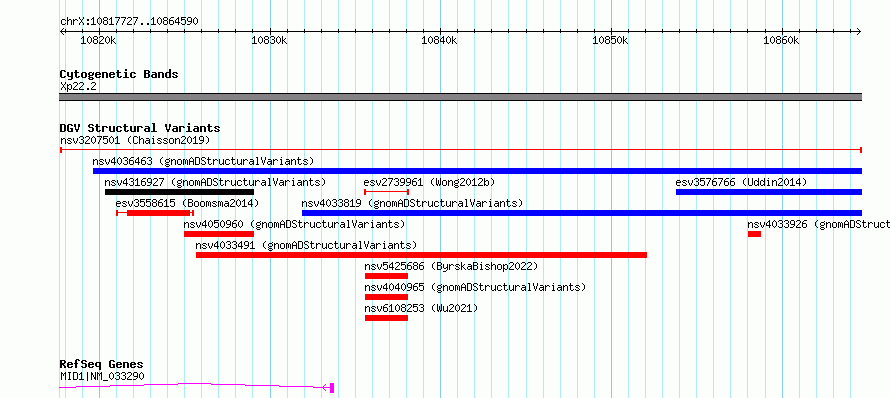Select the nsv4050960 red variant bar
The image size is (890, 398).
pyautogui.click(x=219, y=234)
